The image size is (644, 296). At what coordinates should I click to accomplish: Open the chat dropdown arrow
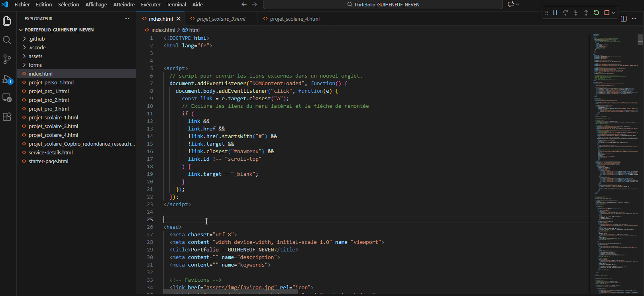click(518, 4)
